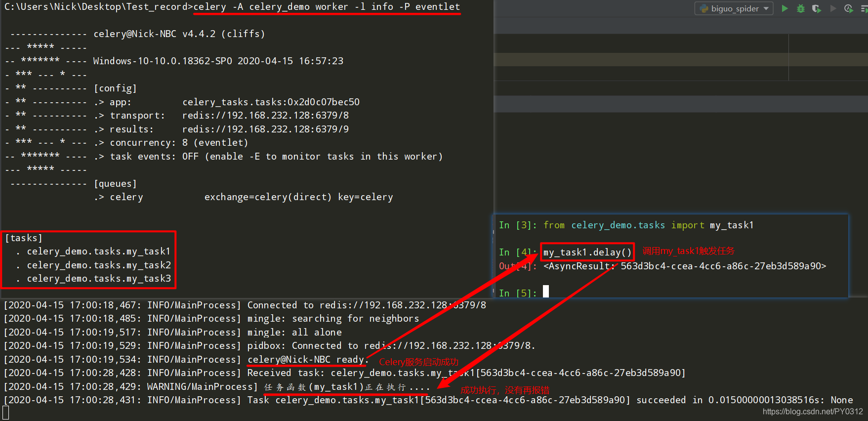Click the [tasks] header text
This screenshot has height=421, width=868.
pos(24,238)
